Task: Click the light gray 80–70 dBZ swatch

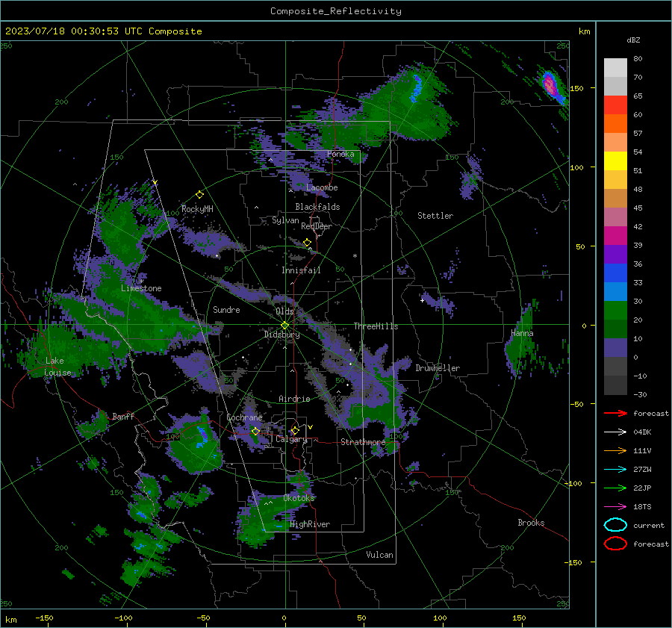Action: point(615,68)
